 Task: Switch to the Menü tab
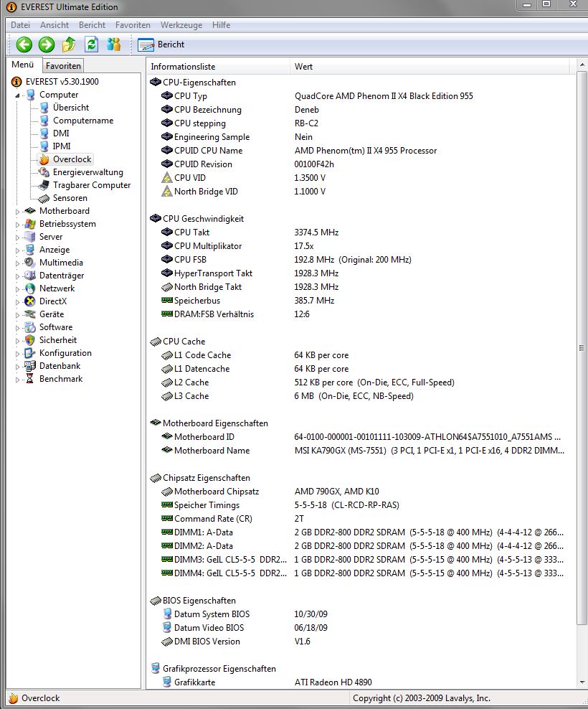click(23, 65)
